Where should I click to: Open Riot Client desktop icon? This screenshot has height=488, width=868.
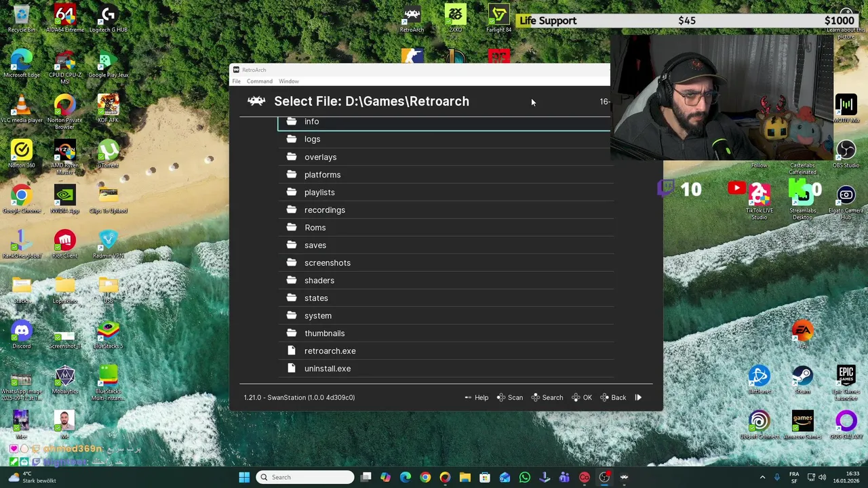pos(65,244)
